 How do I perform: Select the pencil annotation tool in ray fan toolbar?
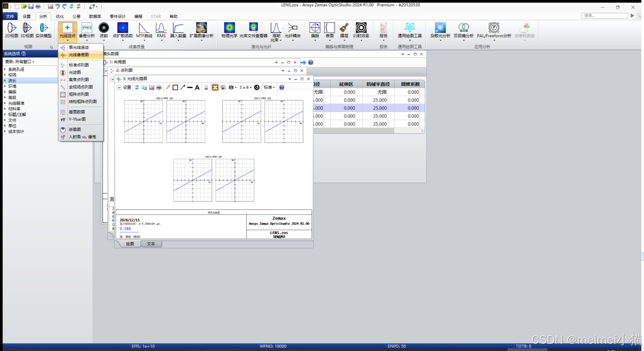(x=168, y=87)
